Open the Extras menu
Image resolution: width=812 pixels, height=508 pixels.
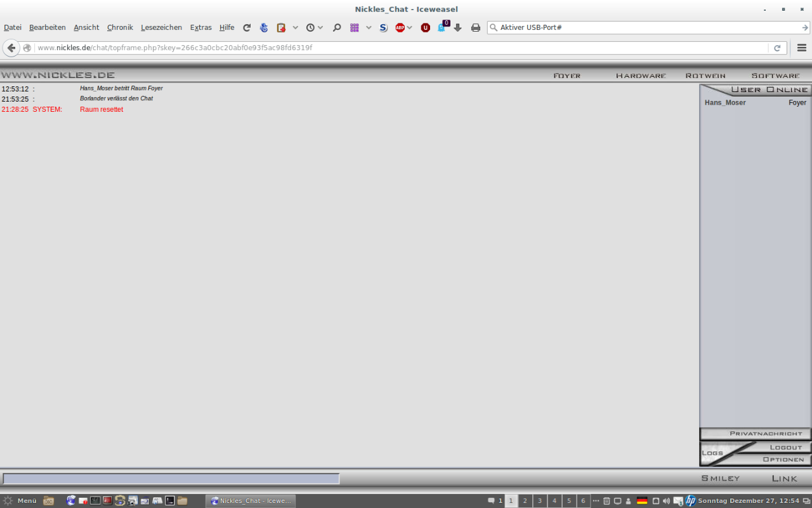click(201, 27)
